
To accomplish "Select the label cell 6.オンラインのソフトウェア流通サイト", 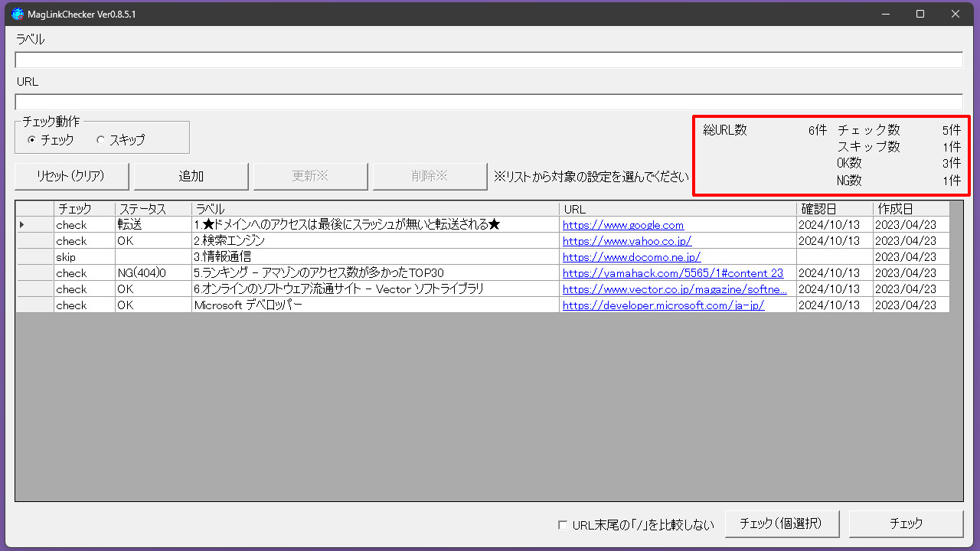I will (x=375, y=289).
